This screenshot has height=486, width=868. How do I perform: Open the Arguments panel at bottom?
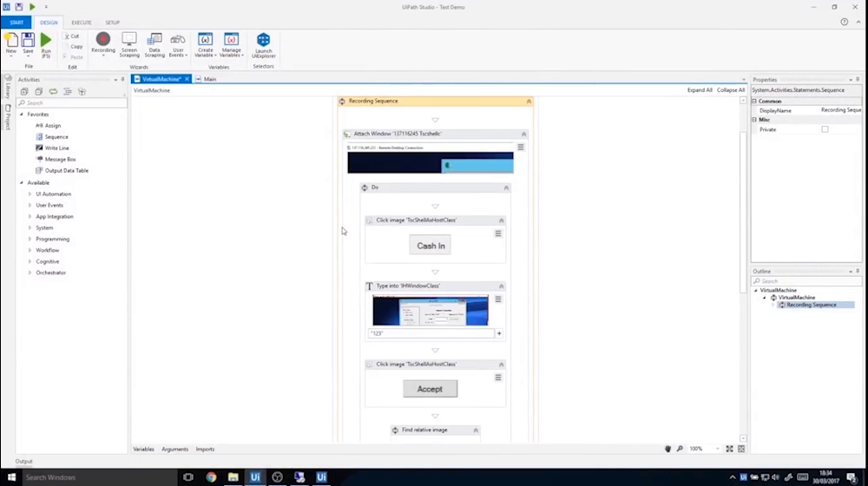pos(175,450)
